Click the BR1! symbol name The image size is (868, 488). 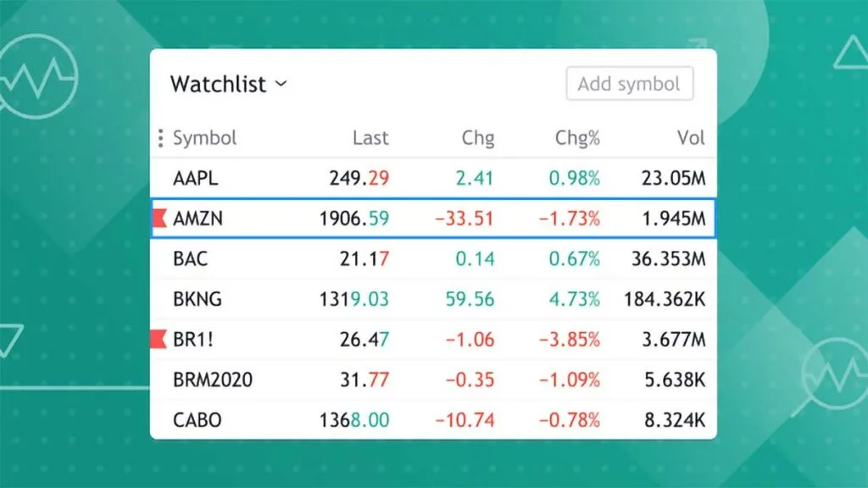click(192, 341)
